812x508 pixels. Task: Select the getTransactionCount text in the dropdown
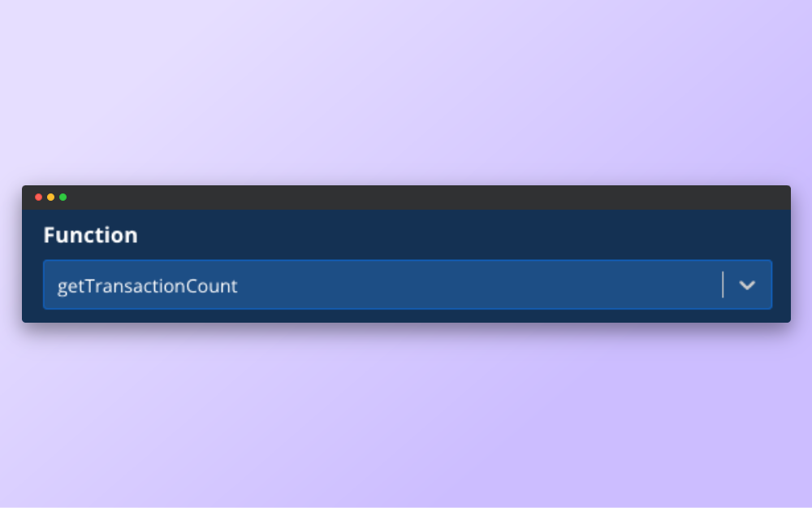click(147, 286)
